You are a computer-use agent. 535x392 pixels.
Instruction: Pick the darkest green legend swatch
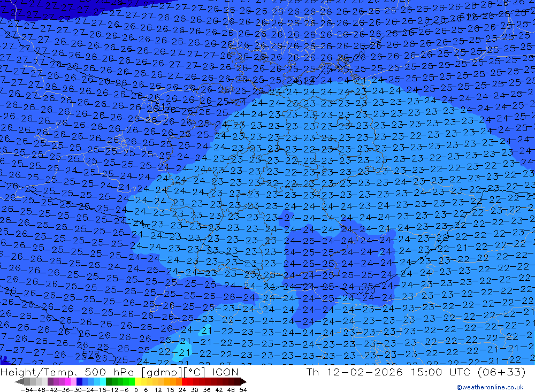click(x=109, y=382)
